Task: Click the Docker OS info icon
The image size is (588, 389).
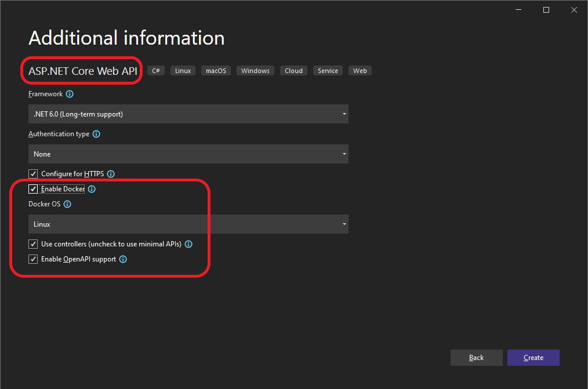Action: (x=67, y=203)
